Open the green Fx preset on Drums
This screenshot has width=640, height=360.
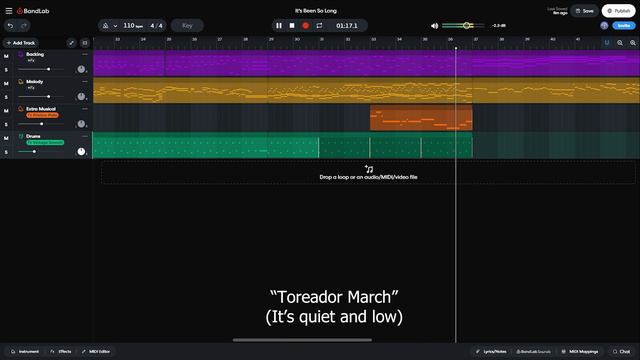pos(45,142)
